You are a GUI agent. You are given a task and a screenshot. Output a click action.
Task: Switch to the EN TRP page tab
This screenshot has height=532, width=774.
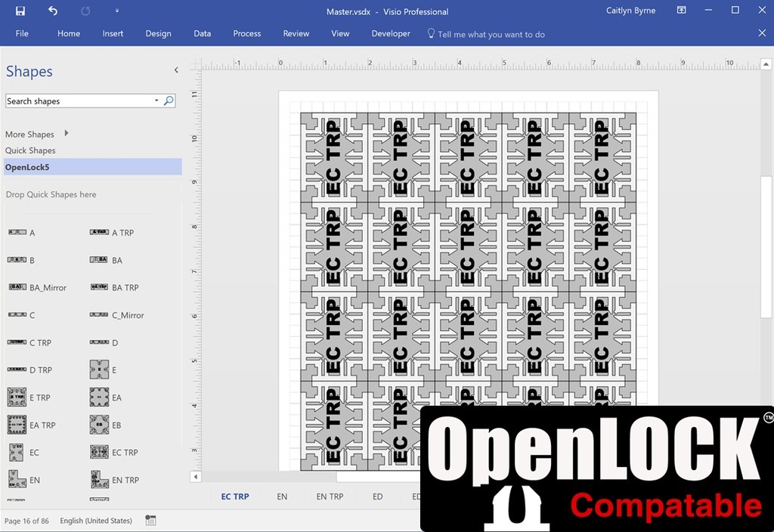click(x=330, y=496)
